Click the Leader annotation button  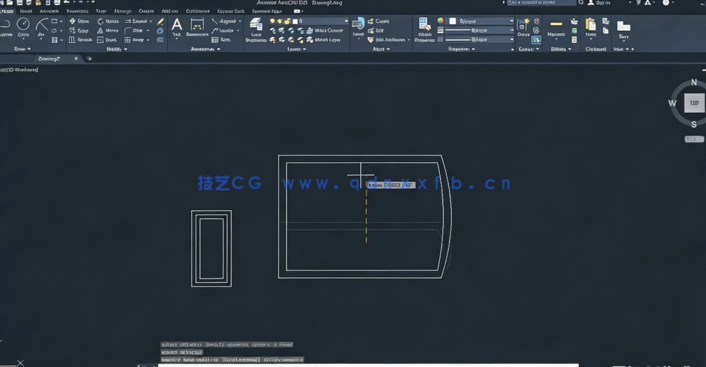(225, 31)
